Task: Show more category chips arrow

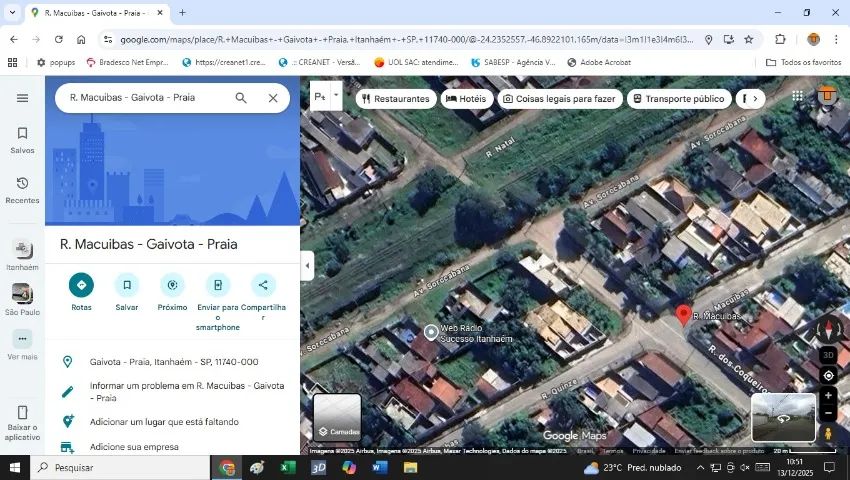Action: [x=755, y=99]
